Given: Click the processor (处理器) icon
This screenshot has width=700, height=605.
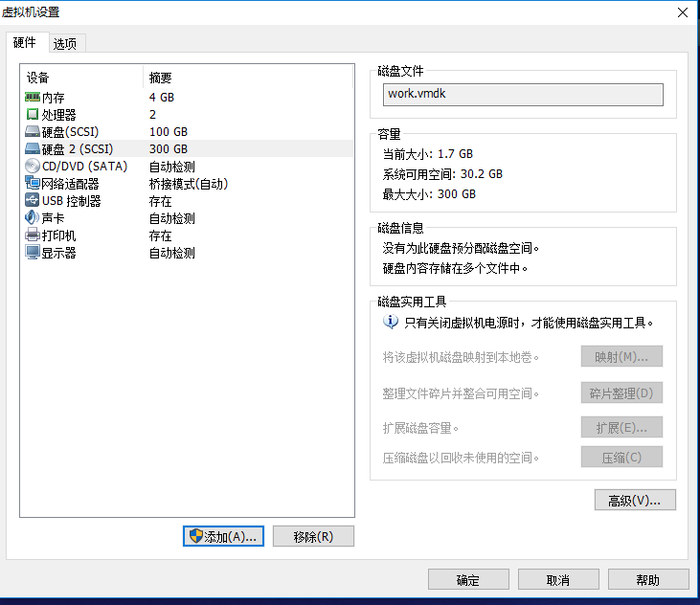Looking at the screenshot, I should click(x=33, y=114).
